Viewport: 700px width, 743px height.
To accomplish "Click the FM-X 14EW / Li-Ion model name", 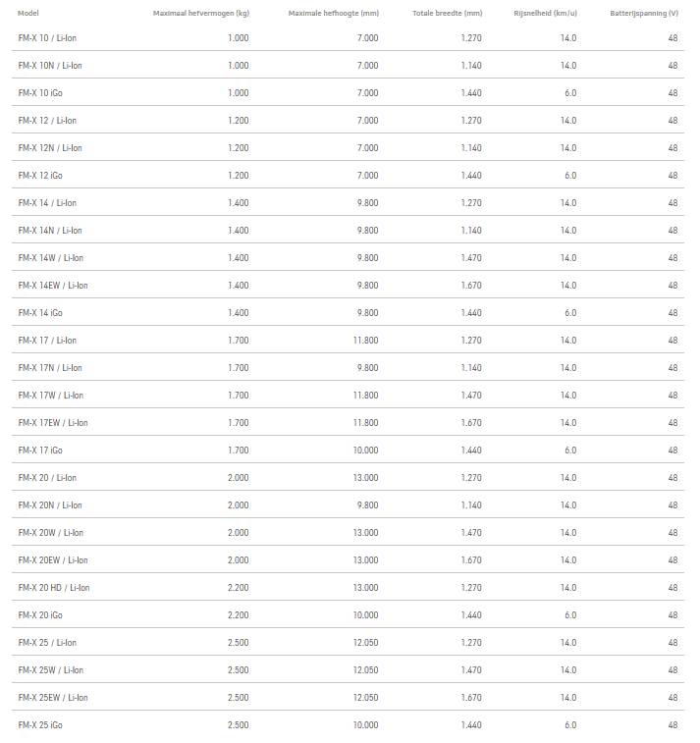I will point(53,286).
